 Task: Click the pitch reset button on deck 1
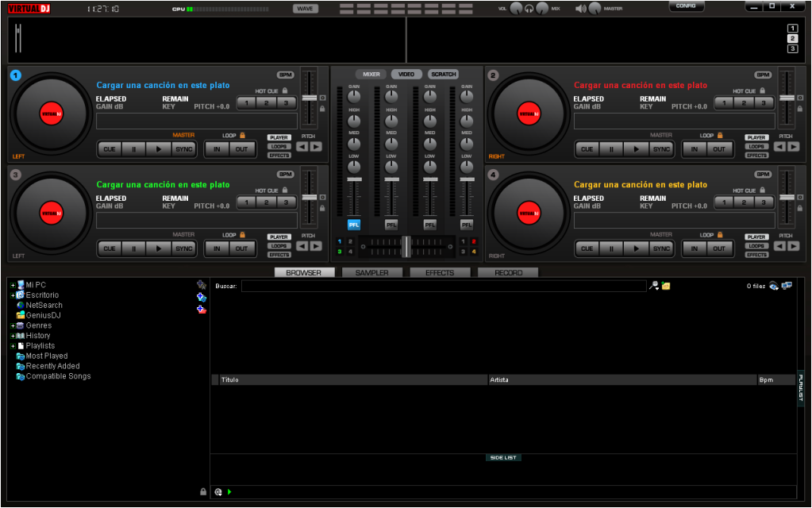(x=322, y=98)
